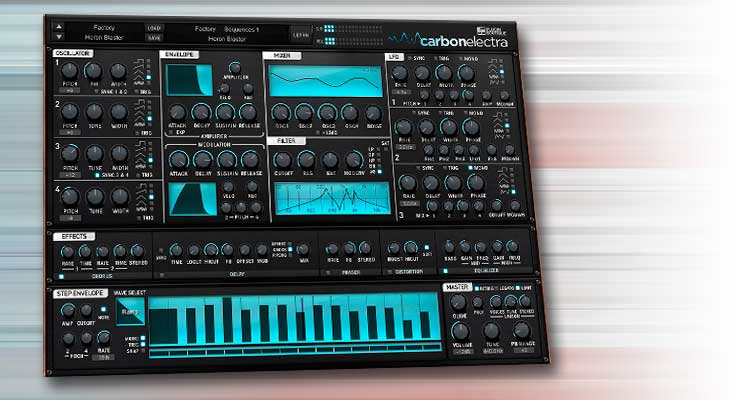This screenshot has width=750, height=400.
Task: Select square waveform icon for oscillator 3
Action: [x=140, y=144]
